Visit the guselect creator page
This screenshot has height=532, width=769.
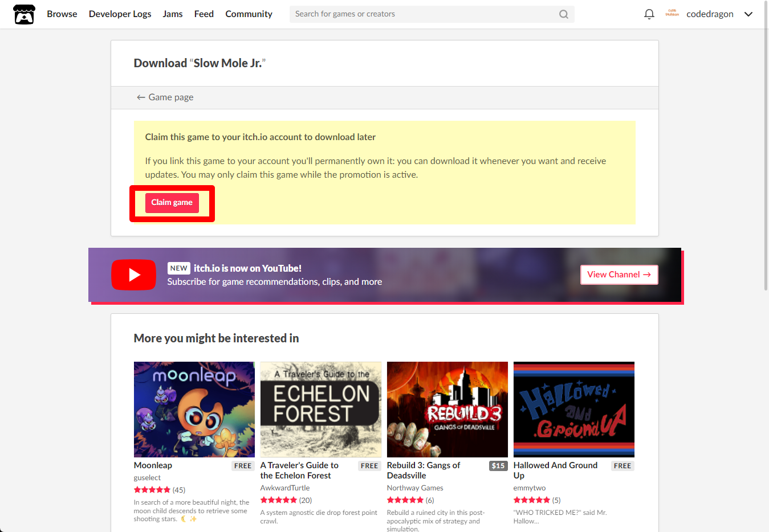click(147, 478)
